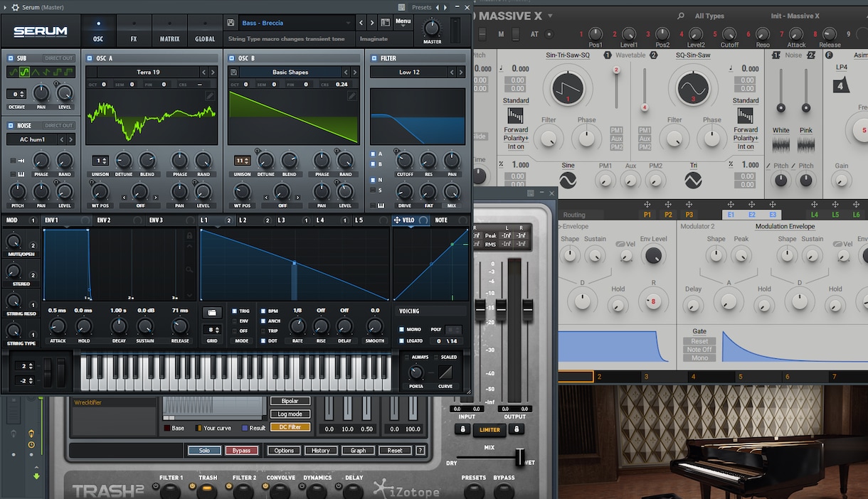Switch to the Serum FX tab

point(133,31)
